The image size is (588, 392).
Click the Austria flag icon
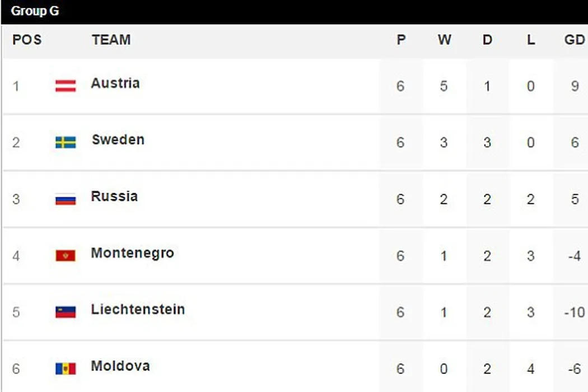tap(66, 86)
